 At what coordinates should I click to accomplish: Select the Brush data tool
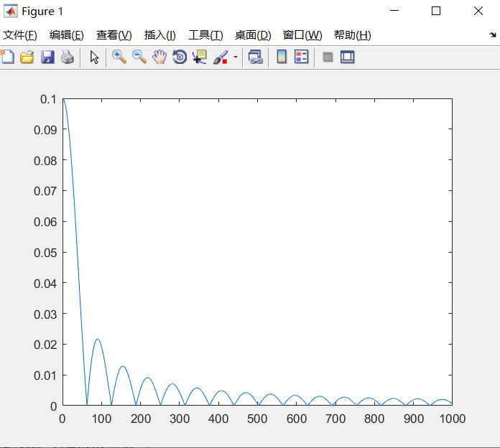point(221,57)
